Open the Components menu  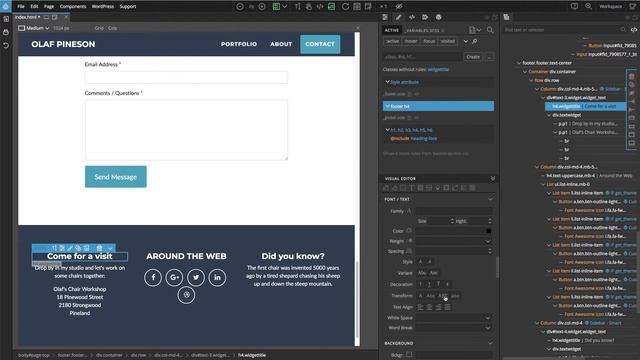(x=73, y=7)
